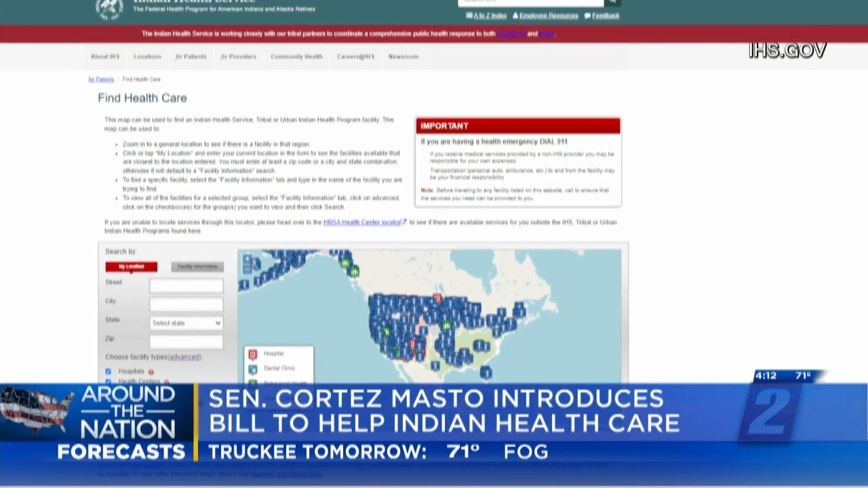Screen dimensions: 868x488
Task: Click the Search IHS field in header
Action: [x=531, y=2]
